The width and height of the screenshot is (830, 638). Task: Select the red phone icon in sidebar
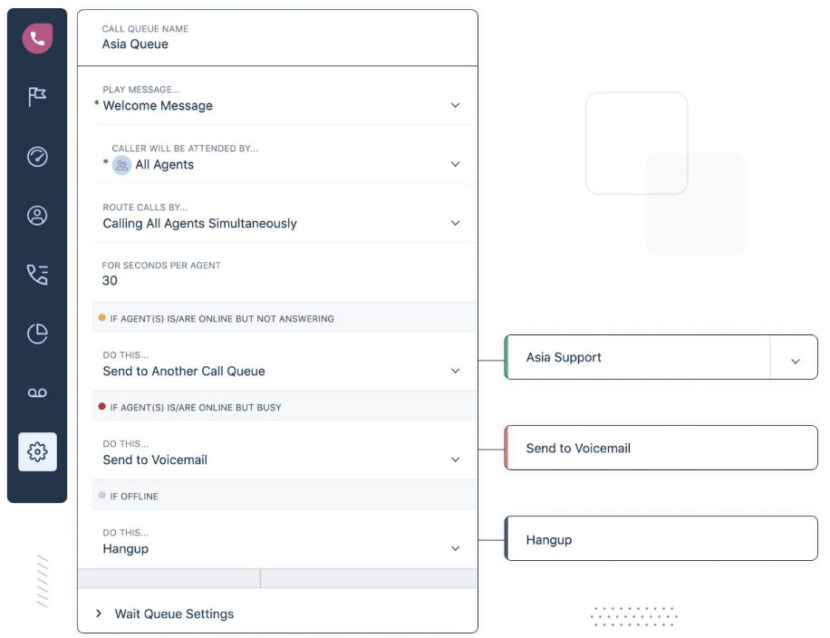tap(37, 36)
